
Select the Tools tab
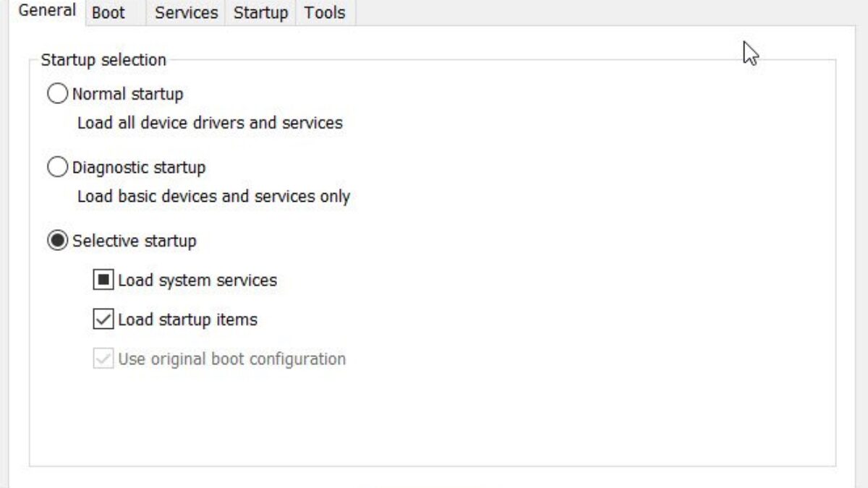[x=324, y=13]
